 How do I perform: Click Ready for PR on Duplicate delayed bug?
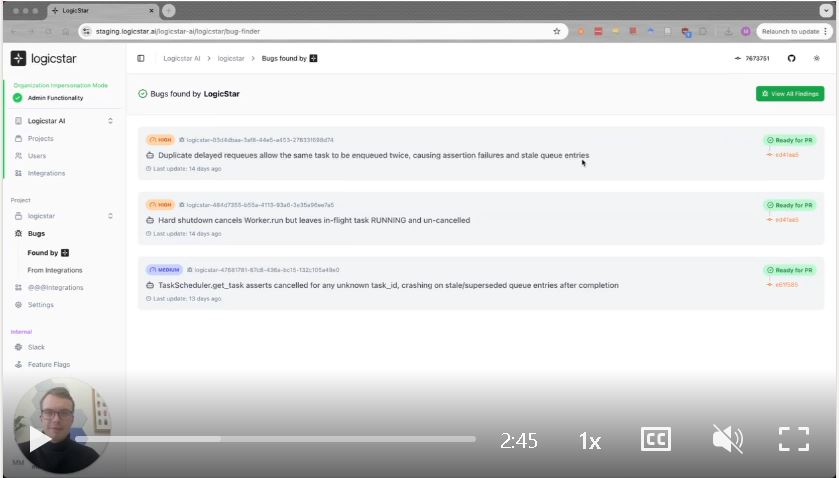790,140
